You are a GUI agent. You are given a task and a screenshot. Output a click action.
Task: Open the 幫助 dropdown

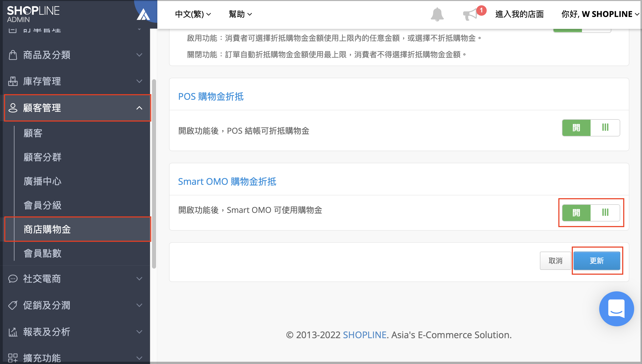click(x=240, y=14)
